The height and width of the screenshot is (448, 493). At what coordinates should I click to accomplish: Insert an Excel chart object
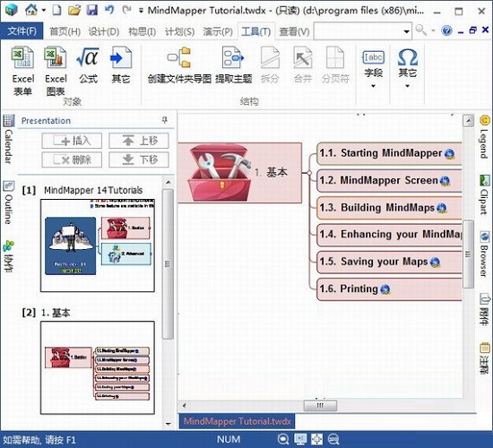click(x=56, y=71)
